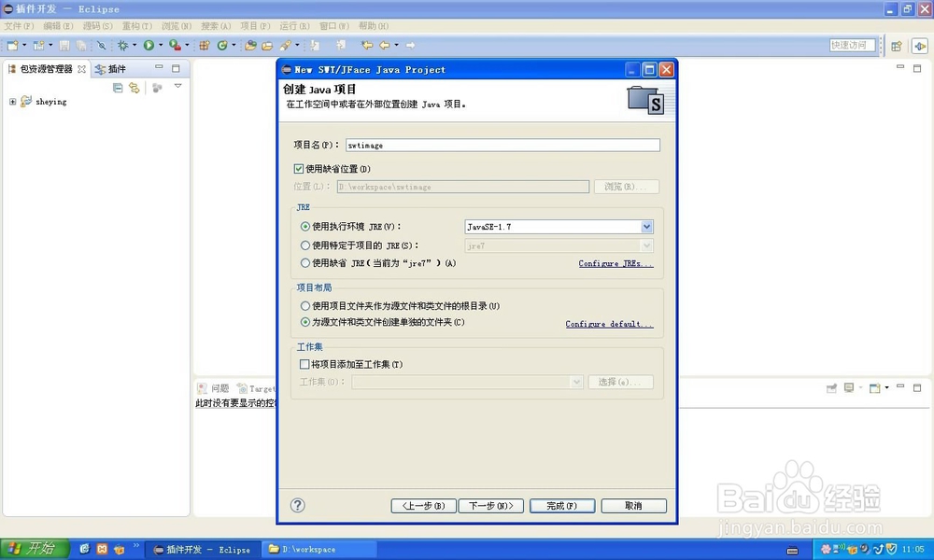
Task: Open the 源码(S) menu
Action: pos(98,26)
